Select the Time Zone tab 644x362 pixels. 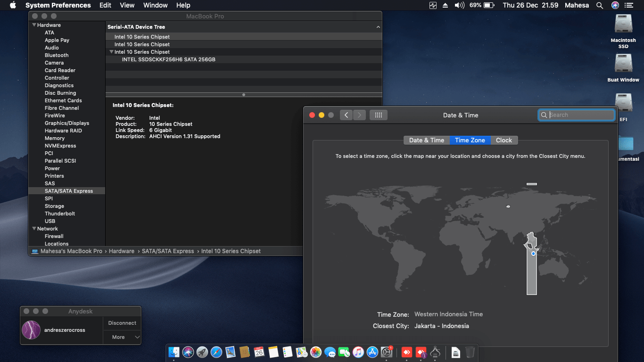pyautogui.click(x=470, y=140)
